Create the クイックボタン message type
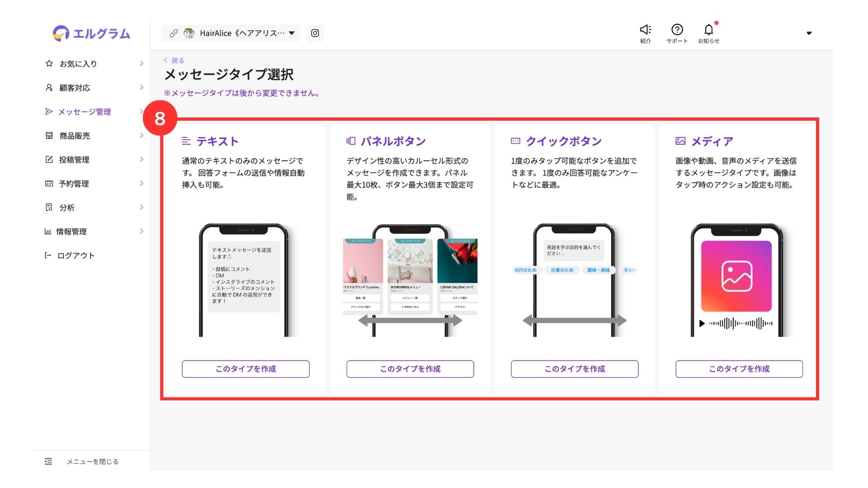This screenshot has width=868, height=488. click(x=575, y=369)
